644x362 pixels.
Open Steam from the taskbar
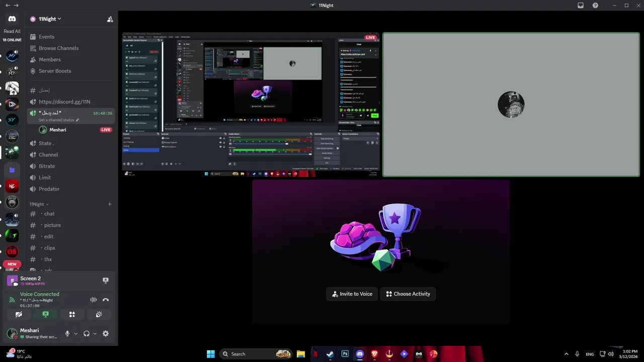(x=330, y=354)
